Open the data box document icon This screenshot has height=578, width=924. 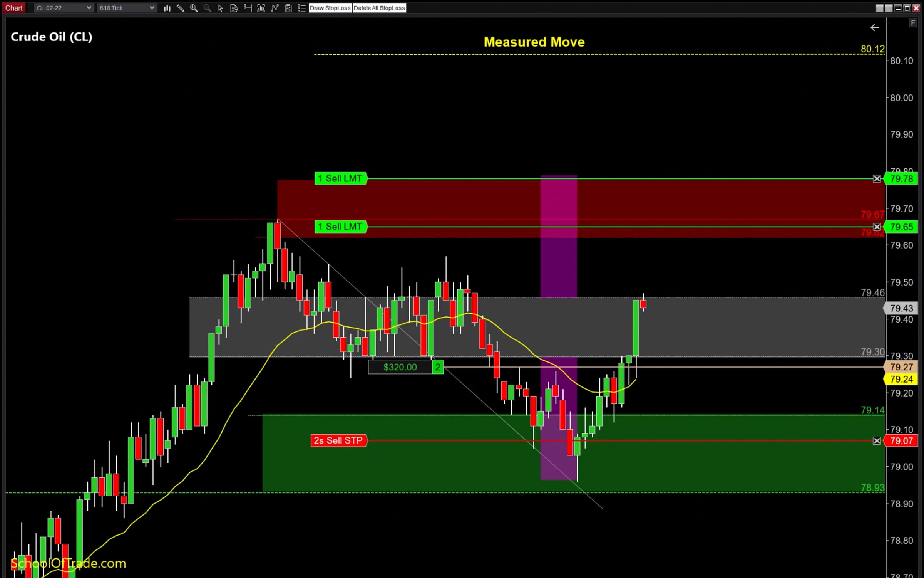coord(234,8)
